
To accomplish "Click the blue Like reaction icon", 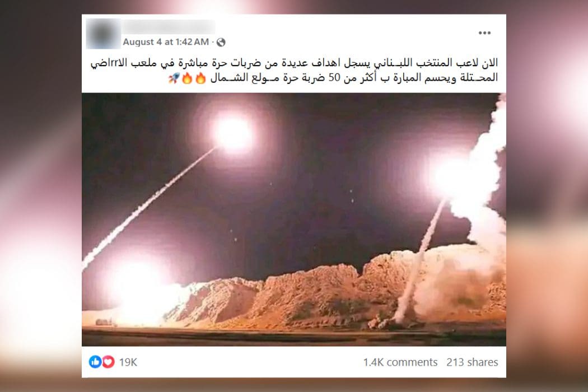I will pos(95,362).
